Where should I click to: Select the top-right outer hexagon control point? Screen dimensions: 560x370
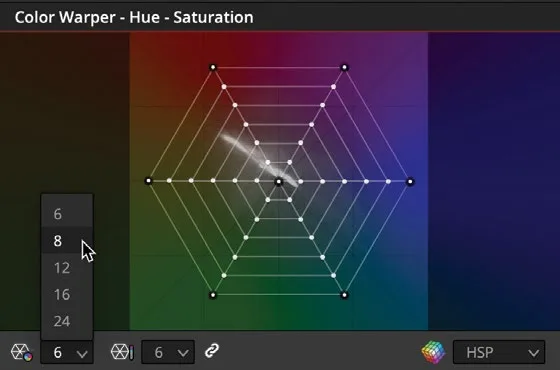click(344, 67)
